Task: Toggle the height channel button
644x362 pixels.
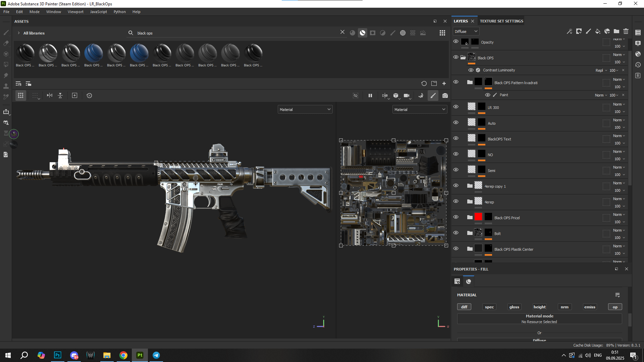Action: click(x=539, y=307)
